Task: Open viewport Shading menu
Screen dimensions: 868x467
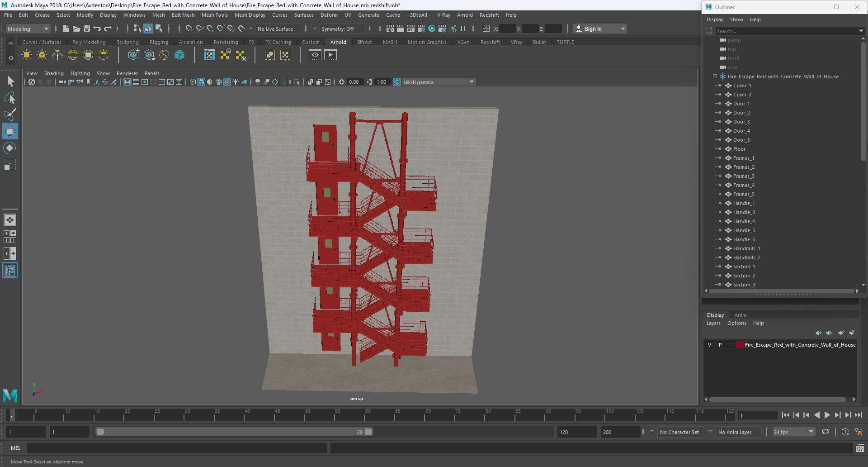Action: coord(54,73)
